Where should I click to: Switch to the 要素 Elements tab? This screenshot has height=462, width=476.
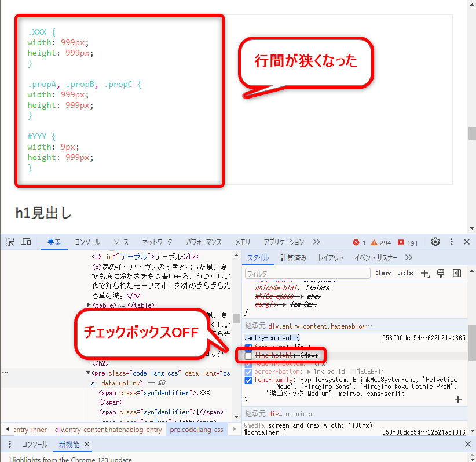[x=54, y=242]
